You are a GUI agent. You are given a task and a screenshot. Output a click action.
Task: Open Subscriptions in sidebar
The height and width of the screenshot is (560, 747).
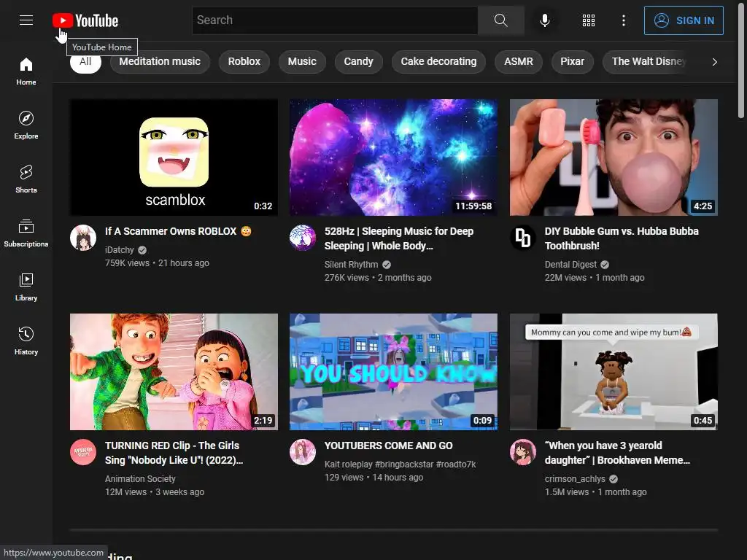pos(26,233)
